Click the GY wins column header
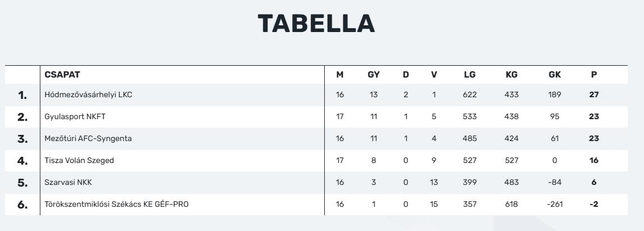Image resolution: width=644 pixels, height=231 pixels. [x=373, y=75]
